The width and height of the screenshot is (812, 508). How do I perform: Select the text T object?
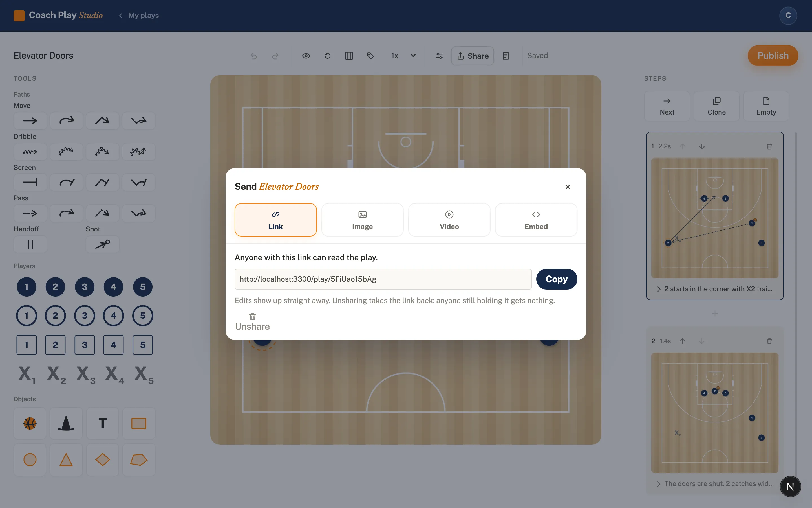tap(102, 423)
